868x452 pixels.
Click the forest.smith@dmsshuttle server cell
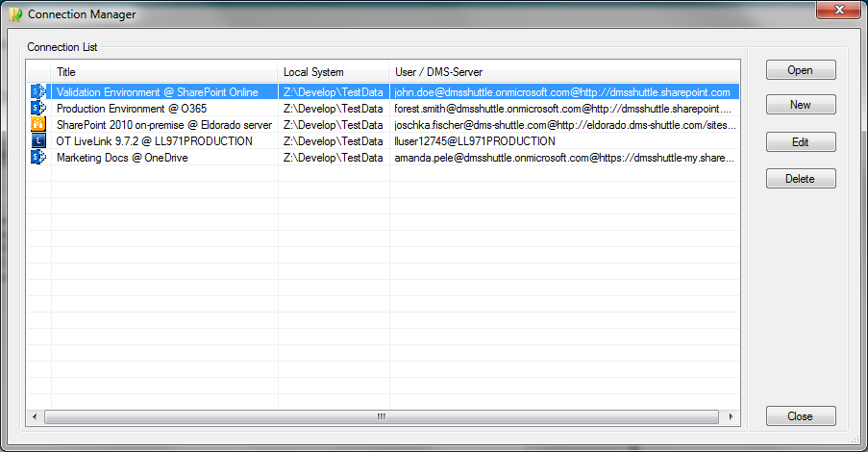tap(563, 109)
